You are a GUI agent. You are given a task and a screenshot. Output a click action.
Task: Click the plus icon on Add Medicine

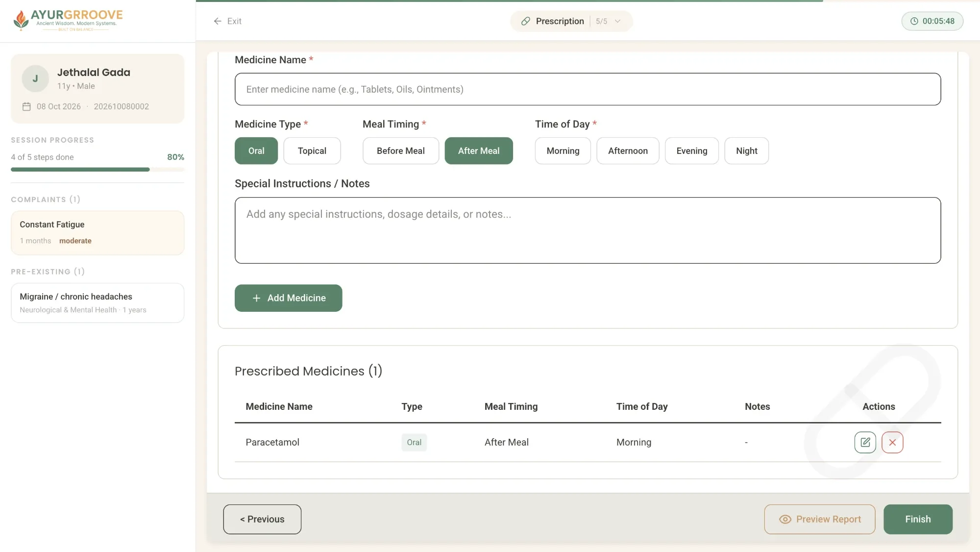(x=256, y=298)
